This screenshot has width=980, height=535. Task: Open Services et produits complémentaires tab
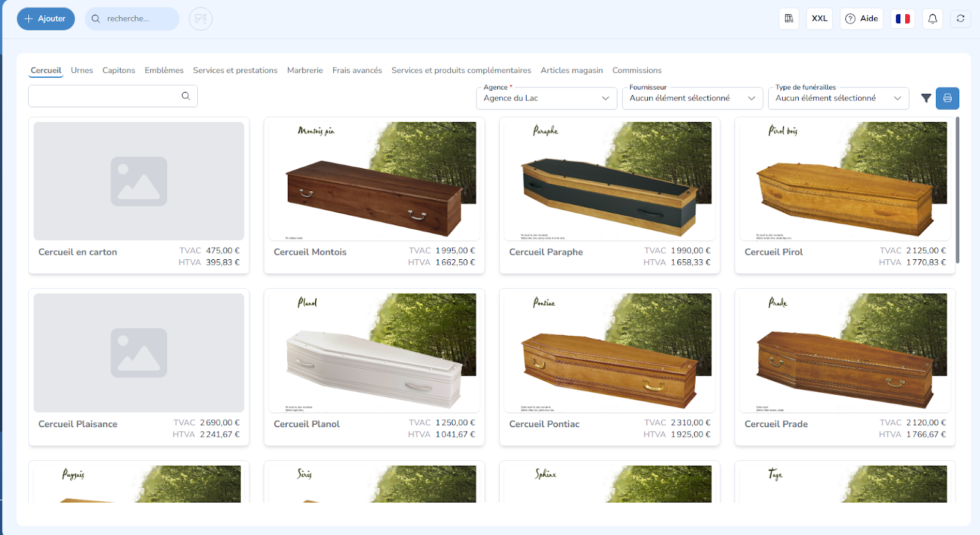461,70
